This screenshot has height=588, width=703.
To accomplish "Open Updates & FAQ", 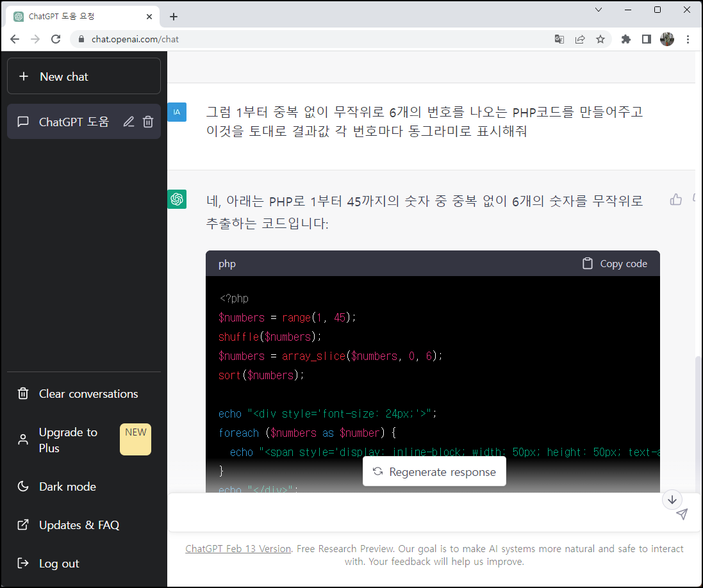I will click(84, 525).
